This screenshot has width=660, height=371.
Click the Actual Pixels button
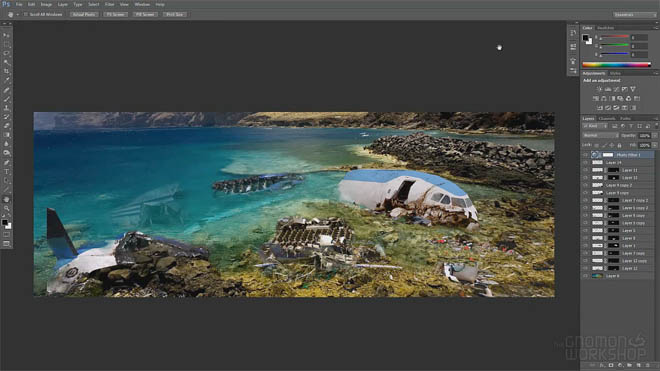(84, 14)
